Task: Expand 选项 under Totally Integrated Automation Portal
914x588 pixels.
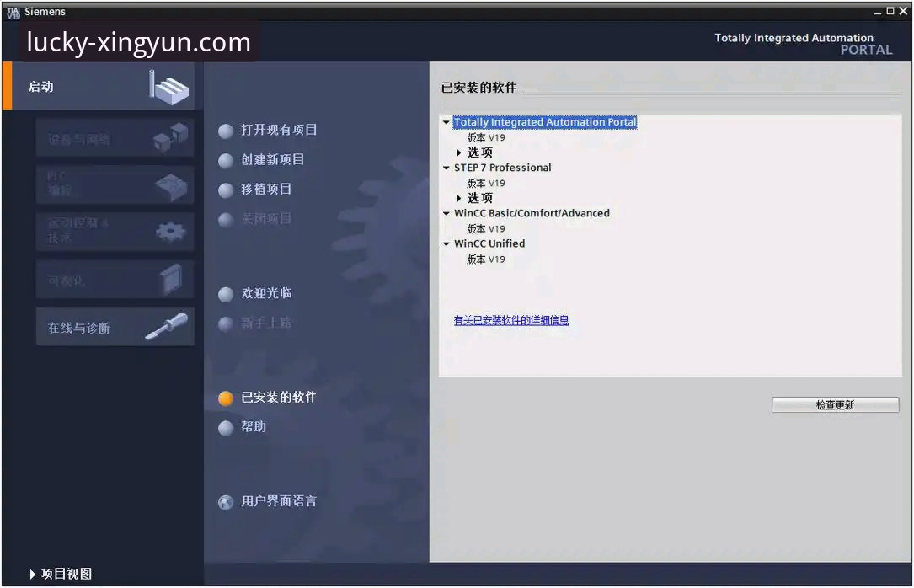Action: pos(459,152)
